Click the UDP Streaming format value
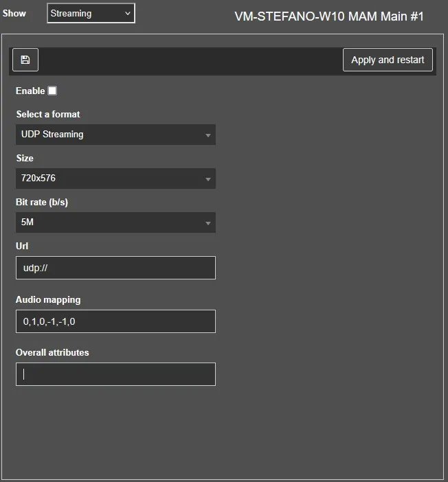This screenshot has height=482, width=448. tap(52, 135)
